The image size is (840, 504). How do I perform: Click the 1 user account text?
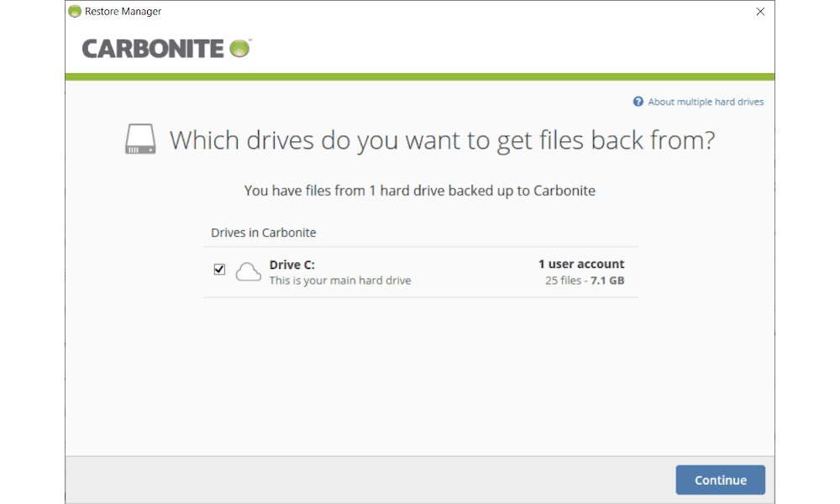click(x=580, y=264)
